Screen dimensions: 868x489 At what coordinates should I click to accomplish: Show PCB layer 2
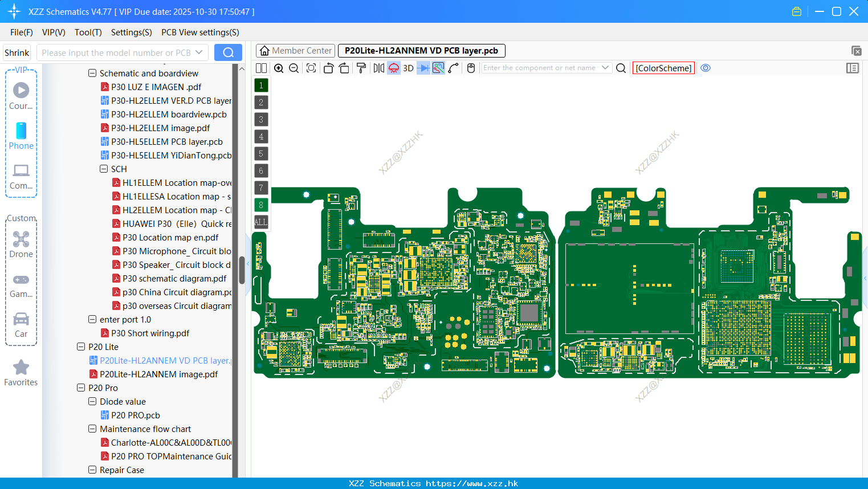pyautogui.click(x=261, y=103)
